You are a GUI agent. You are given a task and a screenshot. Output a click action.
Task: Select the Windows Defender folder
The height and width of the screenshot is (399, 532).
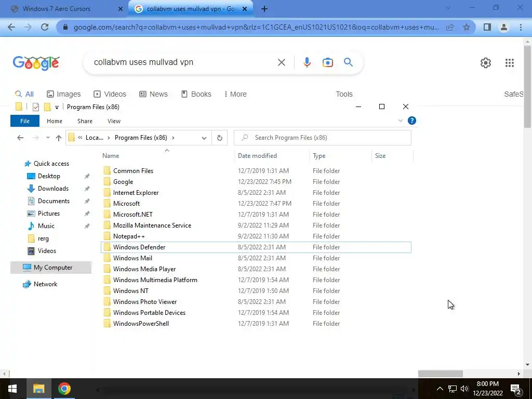pyautogui.click(x=256, y=247)
